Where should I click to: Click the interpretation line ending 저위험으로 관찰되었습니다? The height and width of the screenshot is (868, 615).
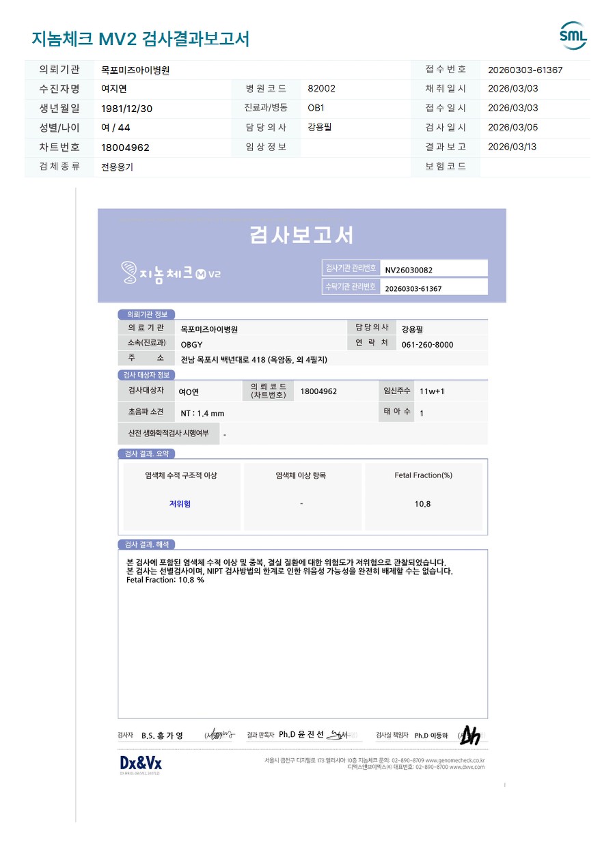coord(286,562)
